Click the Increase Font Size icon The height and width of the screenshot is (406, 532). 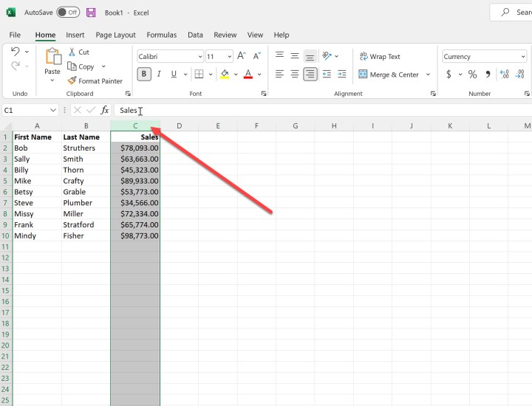242,57
